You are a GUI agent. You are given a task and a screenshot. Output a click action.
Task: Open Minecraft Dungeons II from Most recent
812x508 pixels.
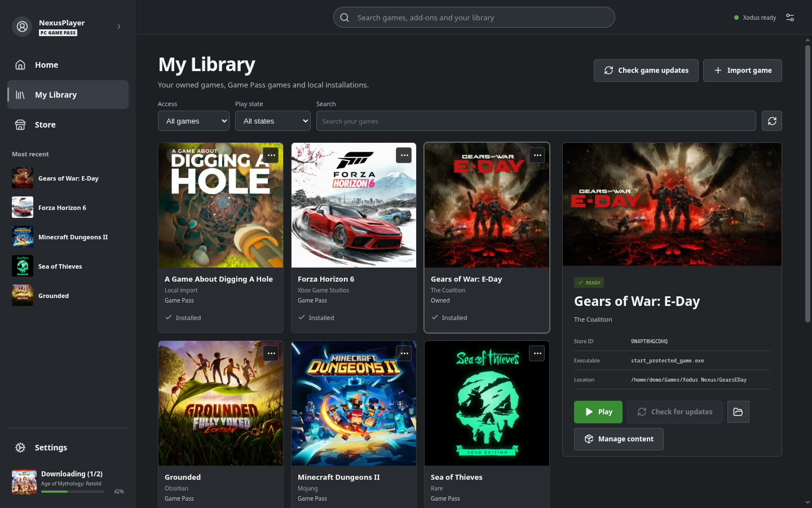pos(68,237)
